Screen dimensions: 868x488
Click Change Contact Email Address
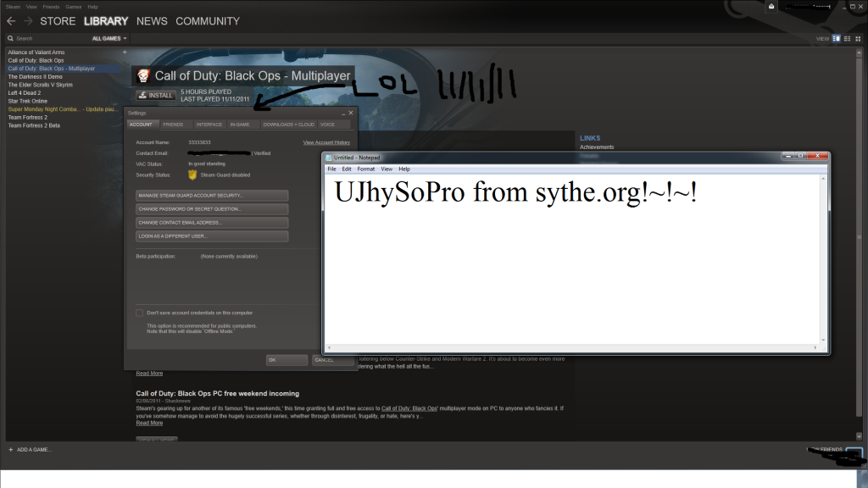point(212,223)
